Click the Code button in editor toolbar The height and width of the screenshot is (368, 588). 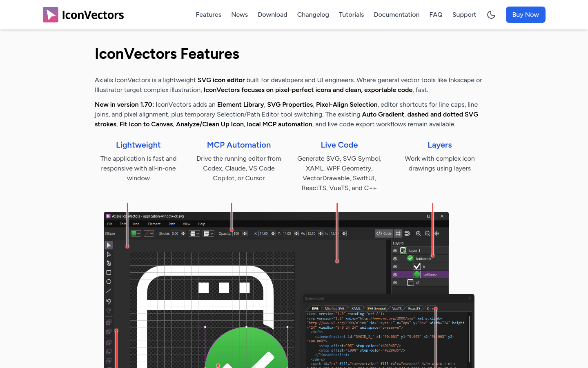[384, 233]
